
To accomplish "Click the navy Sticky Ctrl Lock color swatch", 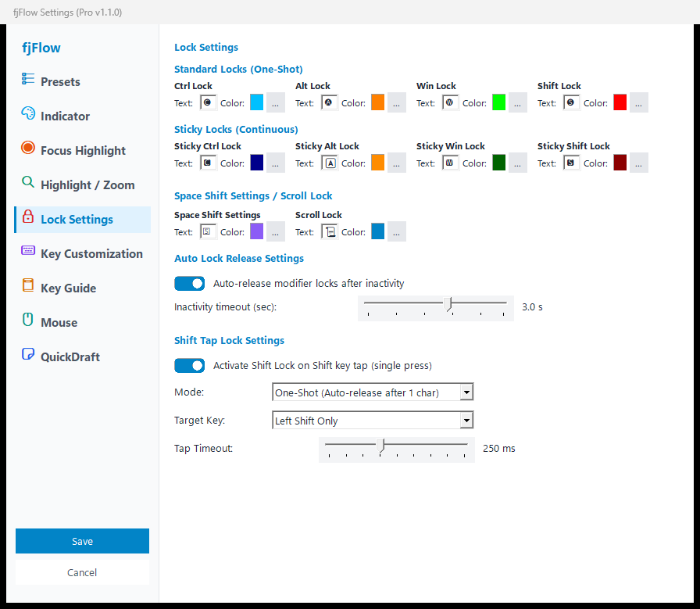I will pos(257,163).
